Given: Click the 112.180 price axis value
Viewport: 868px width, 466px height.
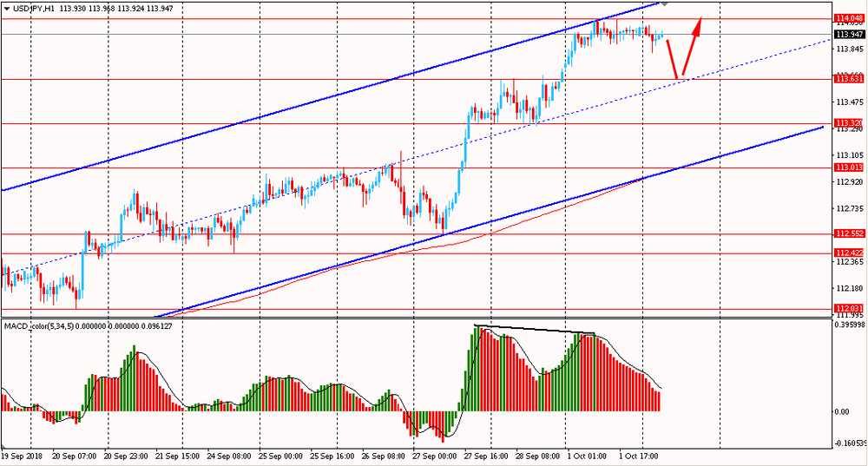Looking at the screenshot, I should 849,288.
